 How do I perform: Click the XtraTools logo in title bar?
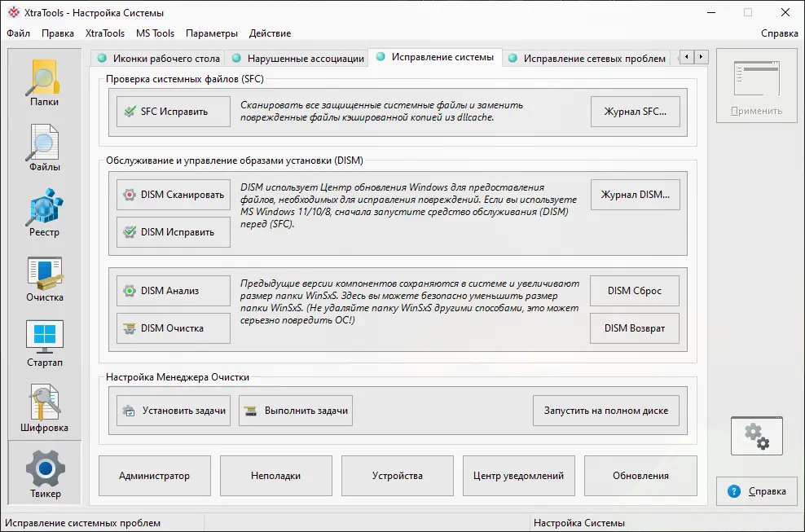pos(14,12)
